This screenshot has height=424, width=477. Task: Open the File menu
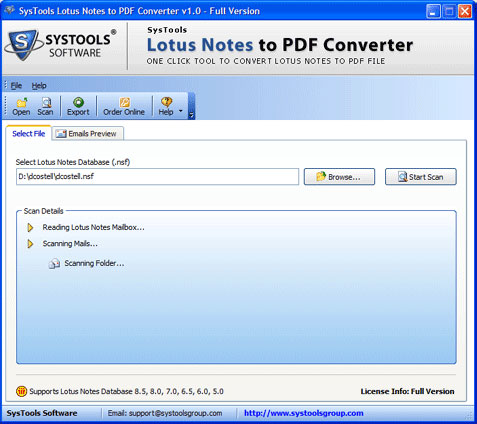tap(16, 86)
